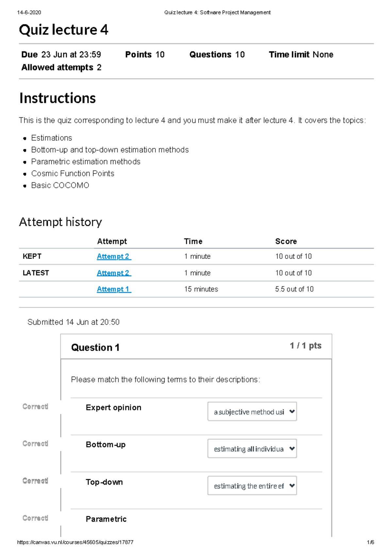Select the bullet icon beside Estimations
Image resolution: width=392 pixels, height=555 pixels.
25,138
